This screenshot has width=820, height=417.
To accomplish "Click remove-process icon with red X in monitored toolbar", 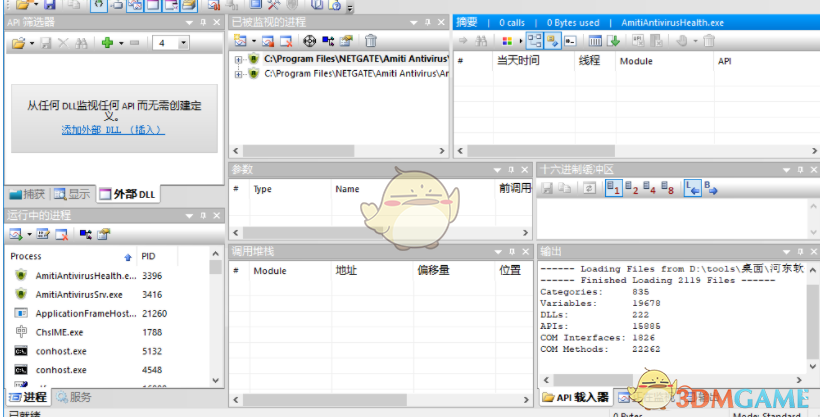I will (x=286, y=41).
